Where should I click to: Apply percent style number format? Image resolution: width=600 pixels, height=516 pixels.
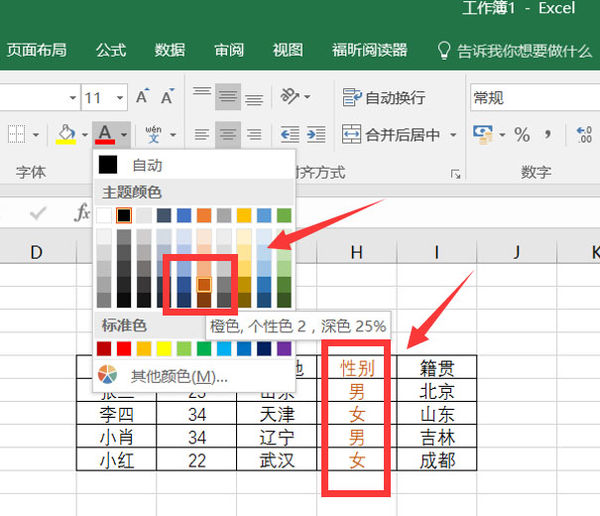[522, 134]
